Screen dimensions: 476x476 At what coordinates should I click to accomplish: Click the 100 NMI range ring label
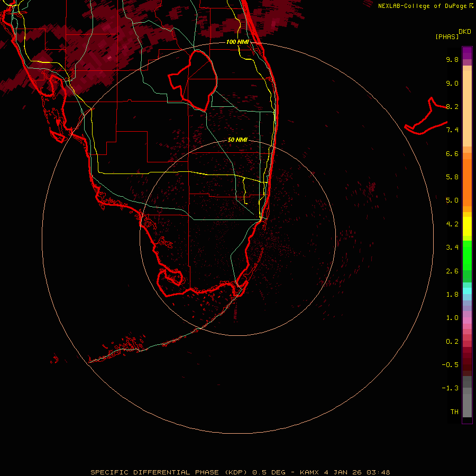[237, 42]
